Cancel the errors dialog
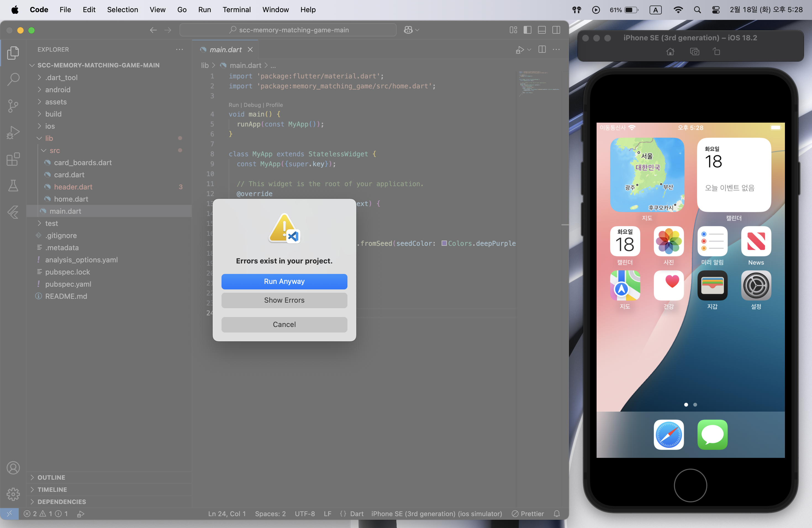 (x=284, y=324)
